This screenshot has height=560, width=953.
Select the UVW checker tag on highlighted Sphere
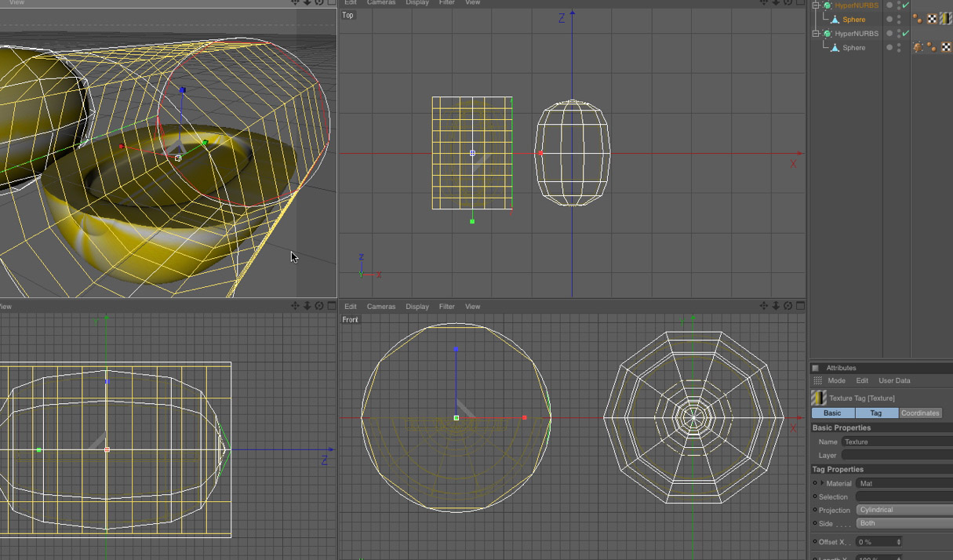(x=932, y=20)
